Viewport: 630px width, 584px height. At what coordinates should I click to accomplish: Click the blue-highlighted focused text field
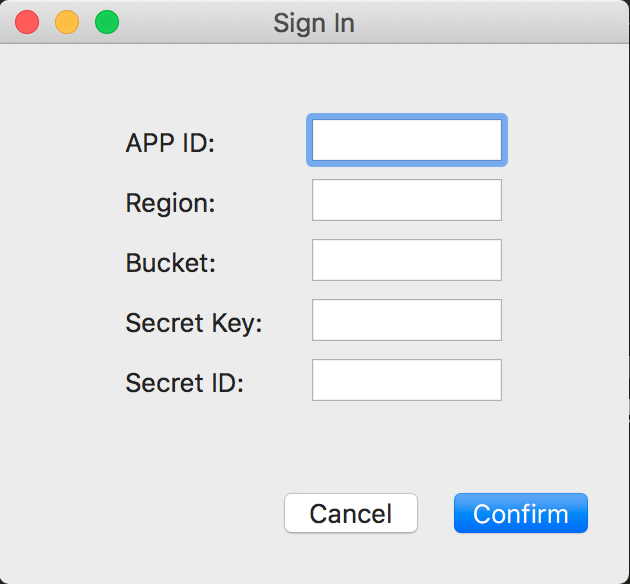406,140
